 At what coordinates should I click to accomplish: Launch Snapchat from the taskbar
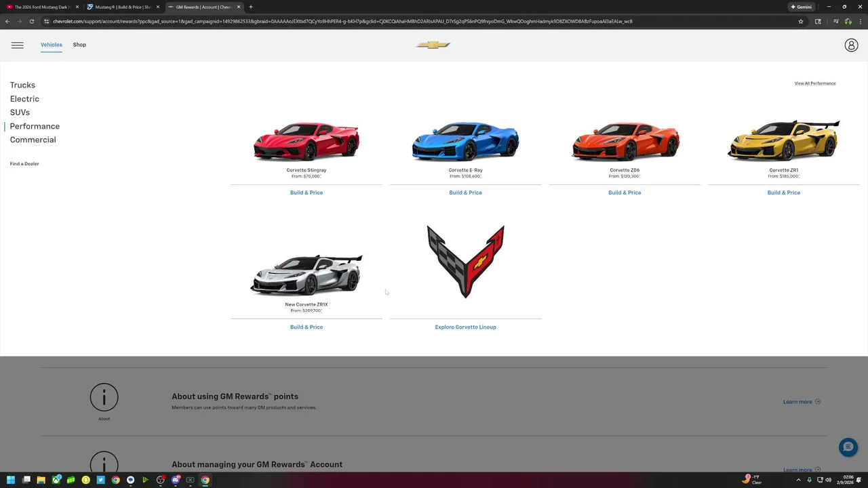(85, 480)
